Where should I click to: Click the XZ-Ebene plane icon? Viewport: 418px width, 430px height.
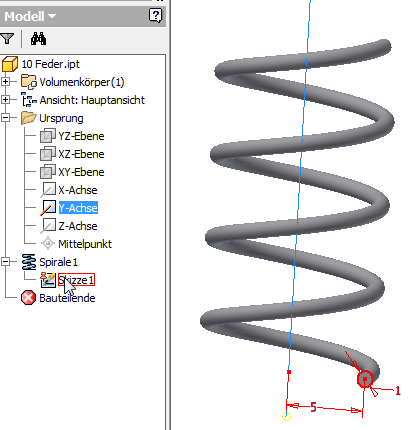48,154
